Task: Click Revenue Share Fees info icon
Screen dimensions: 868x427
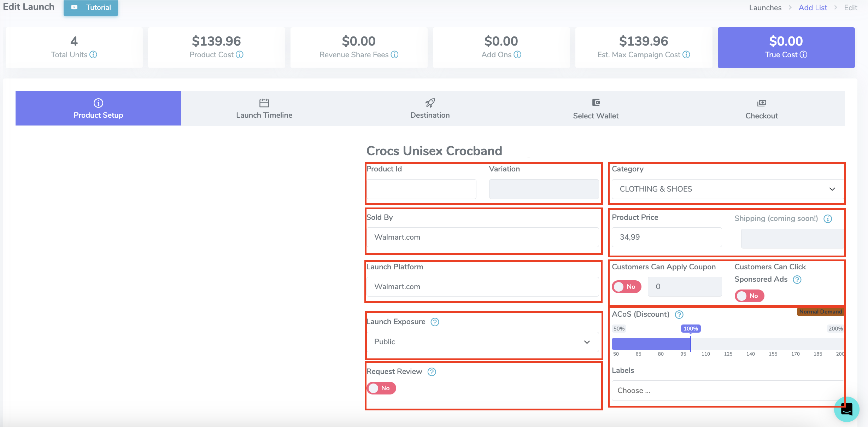Action: click(395, 55)
